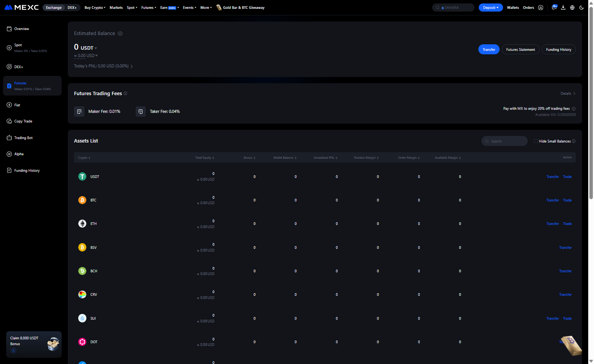Expand Today's PNL details chevron
Viewport: 594px width, 364px height.
click(132, 66)
